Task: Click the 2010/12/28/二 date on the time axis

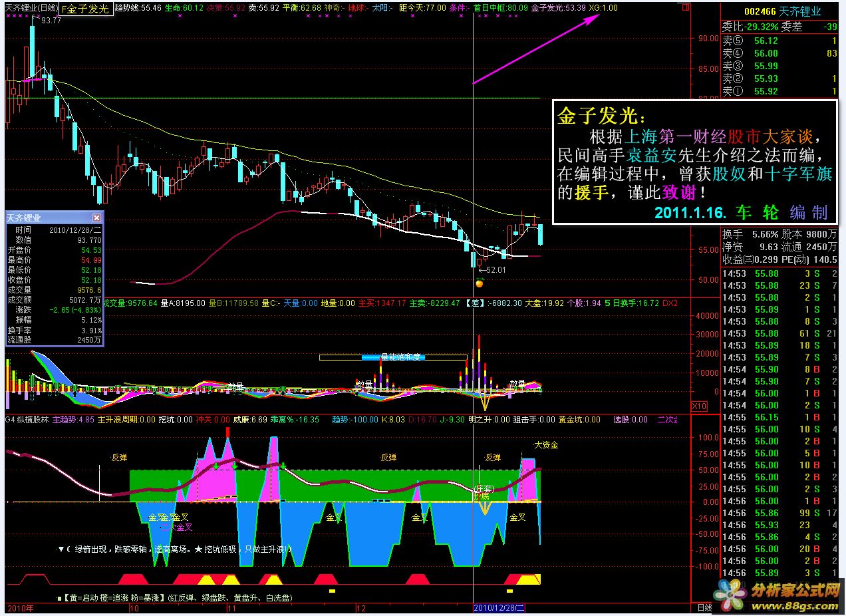Action: [499, 608]
